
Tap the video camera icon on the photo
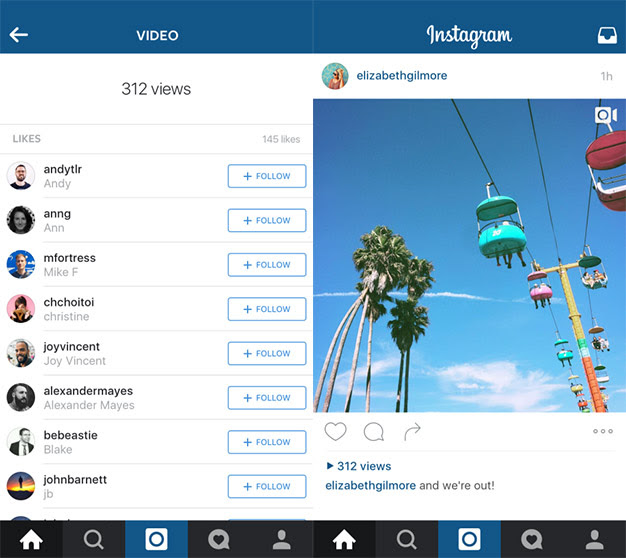605,115
